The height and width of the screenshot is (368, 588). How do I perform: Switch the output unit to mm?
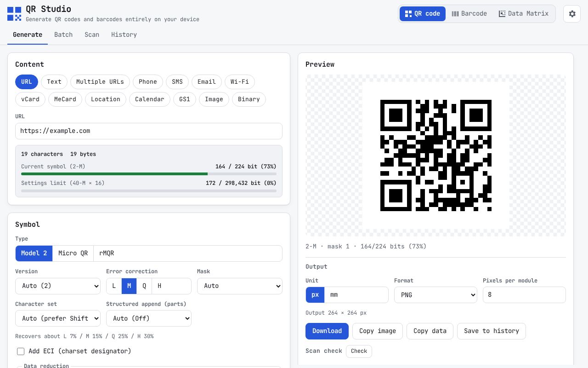pyautogui.click(x=334, y=295)
